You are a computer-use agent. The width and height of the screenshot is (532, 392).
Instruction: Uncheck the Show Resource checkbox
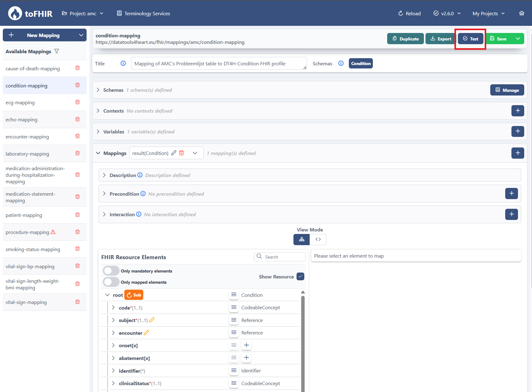click(x=300, y=277)
